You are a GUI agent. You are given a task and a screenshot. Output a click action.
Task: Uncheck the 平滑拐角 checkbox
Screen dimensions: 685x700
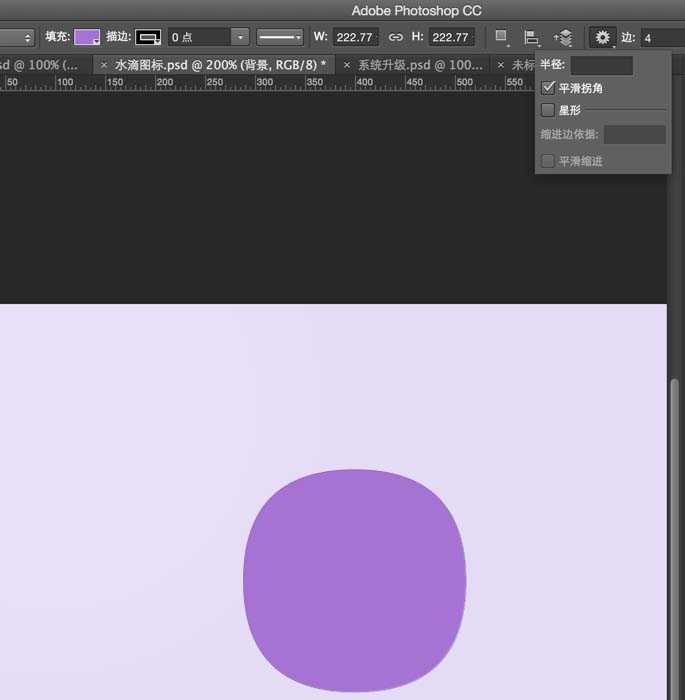click(548, 88)
